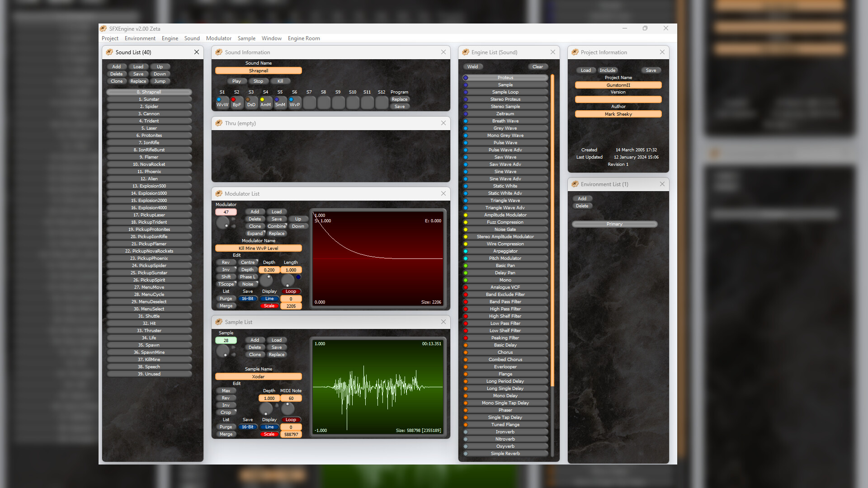868x488 pixels.
Task: Expand the Noise options in Modulator edit
Action: pyautogui.click(x=248, y=284)
